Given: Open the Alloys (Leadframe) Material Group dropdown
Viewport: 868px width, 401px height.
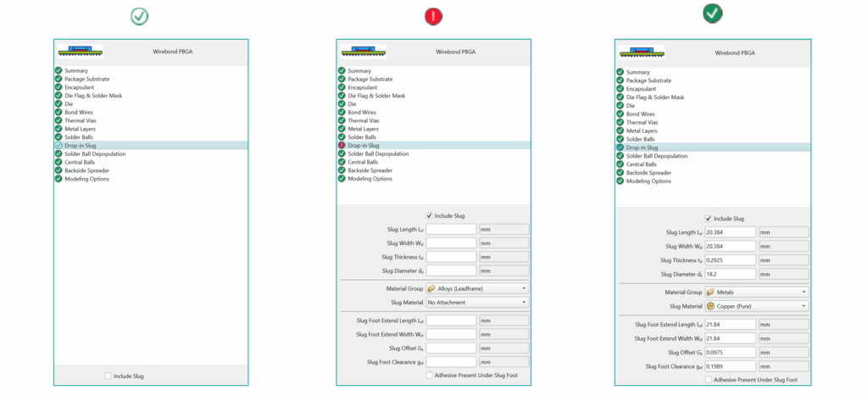Looking at the screenshot, I should (476, 289).
